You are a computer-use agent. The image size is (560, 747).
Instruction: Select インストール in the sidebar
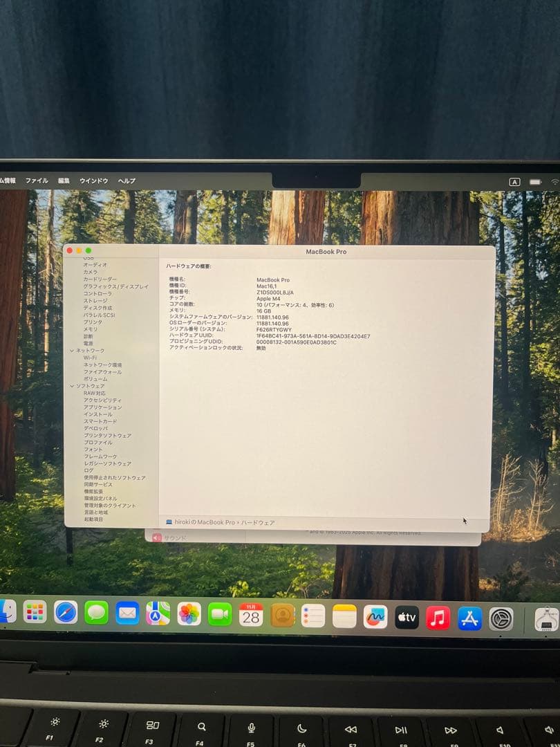(x=98, y=414)
